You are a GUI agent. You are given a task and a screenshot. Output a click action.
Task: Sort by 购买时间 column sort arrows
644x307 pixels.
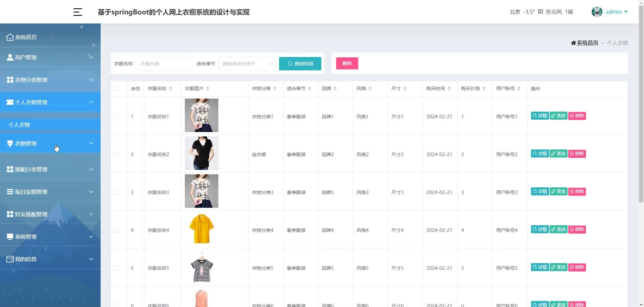(x=449, y=88)
